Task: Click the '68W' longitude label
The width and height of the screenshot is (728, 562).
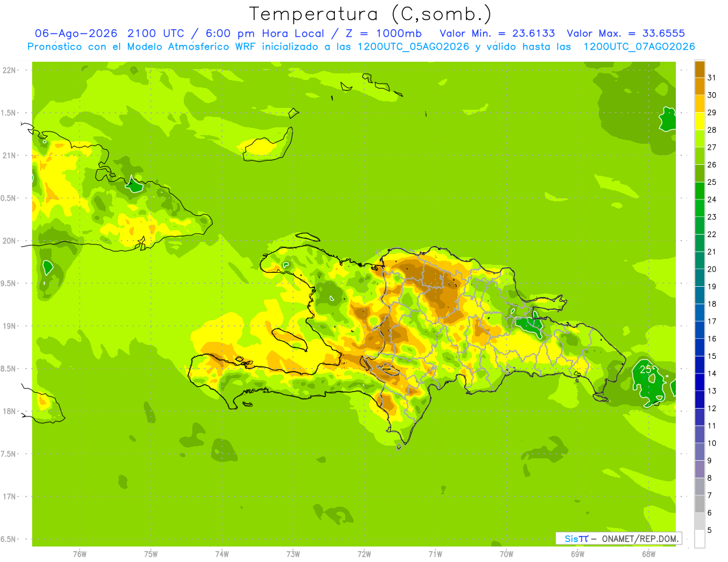Action: [x=649, y=554]
